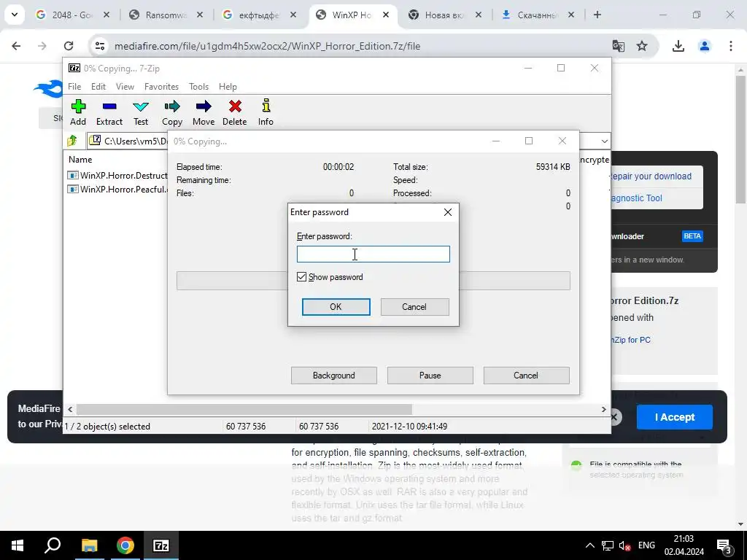Click the Repair your download link
747x560 pixels.
coord(650,176)
